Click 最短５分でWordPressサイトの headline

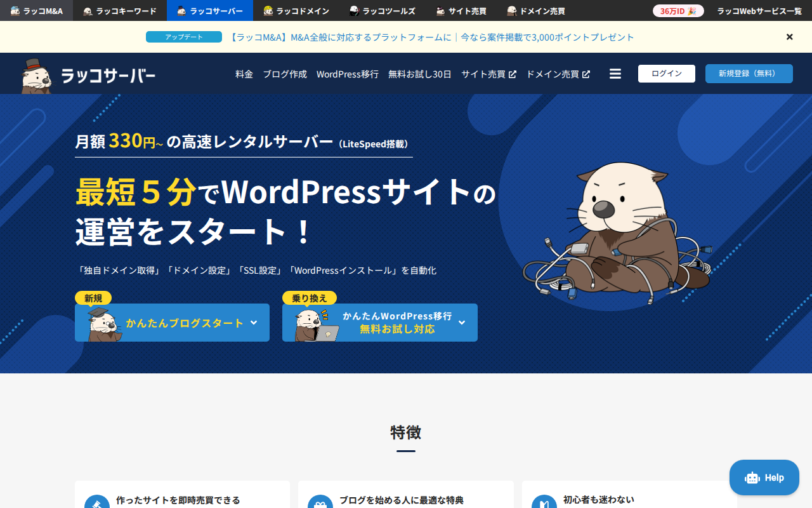[x=285, y=192]
